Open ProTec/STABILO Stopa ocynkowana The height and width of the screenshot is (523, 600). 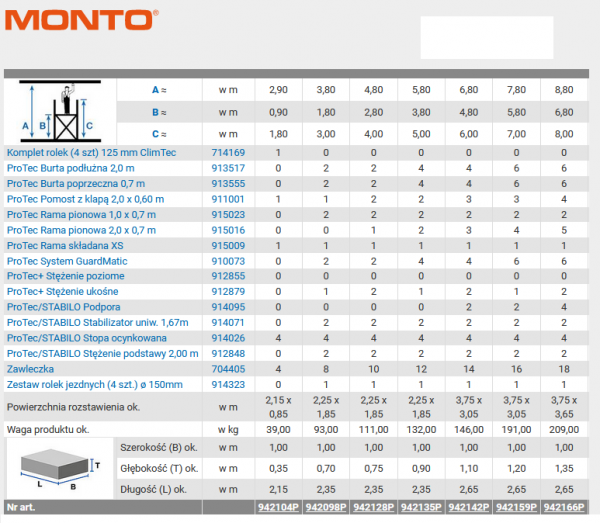pyautogui.click(x=86, y=338)
